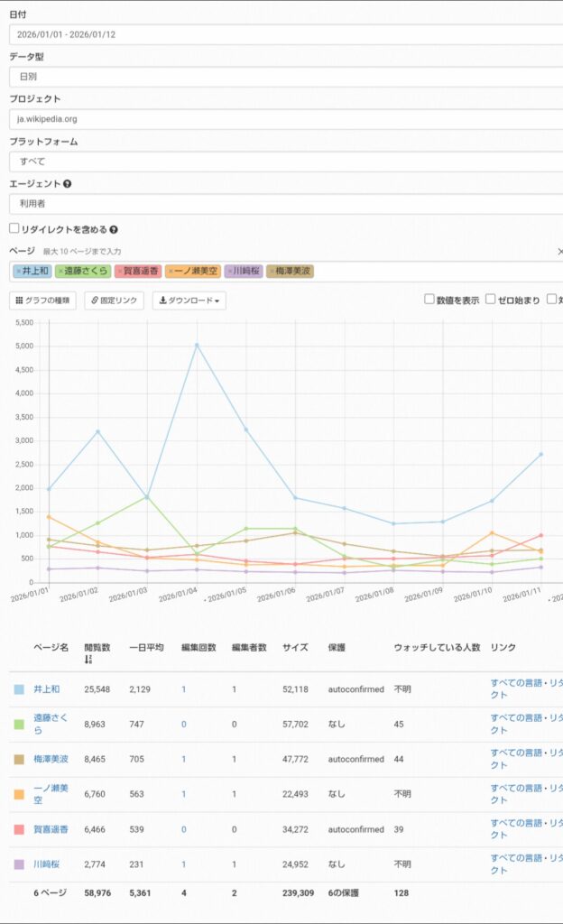563x924 pixels.
Task: Open 井上和 article link in table
Action: point(47,688)
